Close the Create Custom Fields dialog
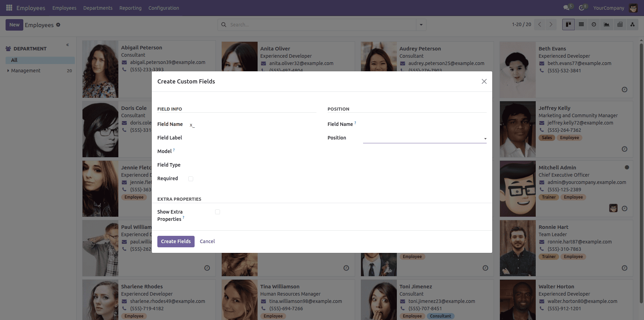This screenshot has height=320, width=644. [x=484, y=81]
